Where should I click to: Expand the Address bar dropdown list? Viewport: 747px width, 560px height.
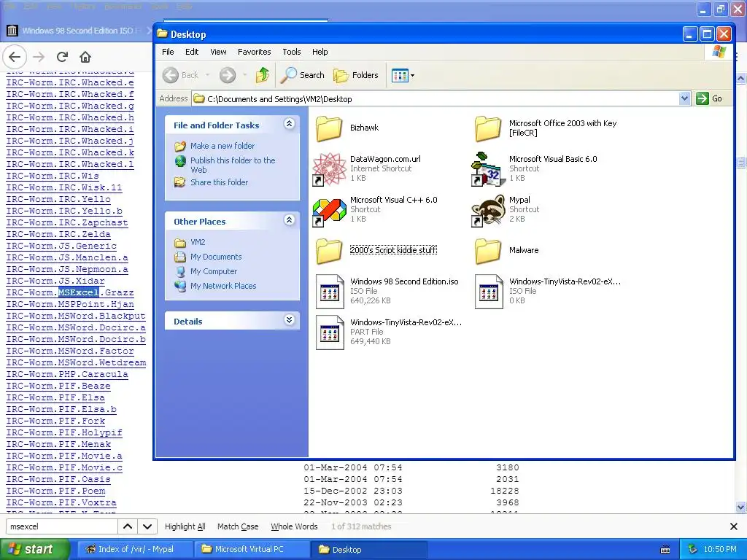pos(684,98)
